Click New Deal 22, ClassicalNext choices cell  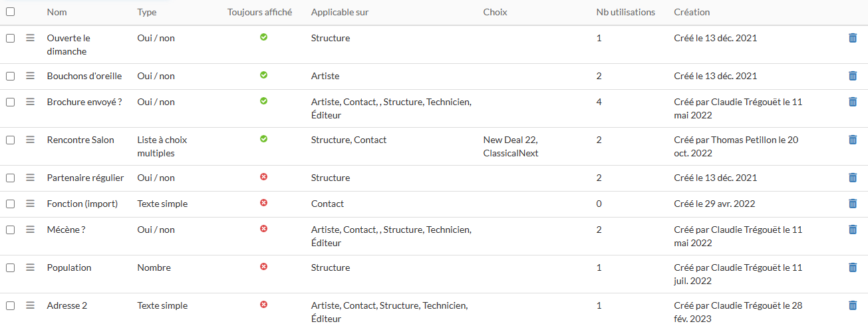511,146
